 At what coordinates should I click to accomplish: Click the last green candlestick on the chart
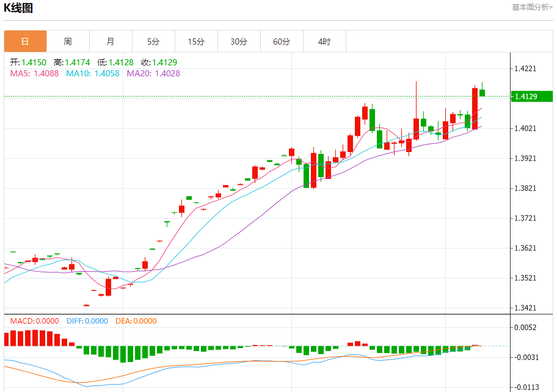[x=482, y=93]
